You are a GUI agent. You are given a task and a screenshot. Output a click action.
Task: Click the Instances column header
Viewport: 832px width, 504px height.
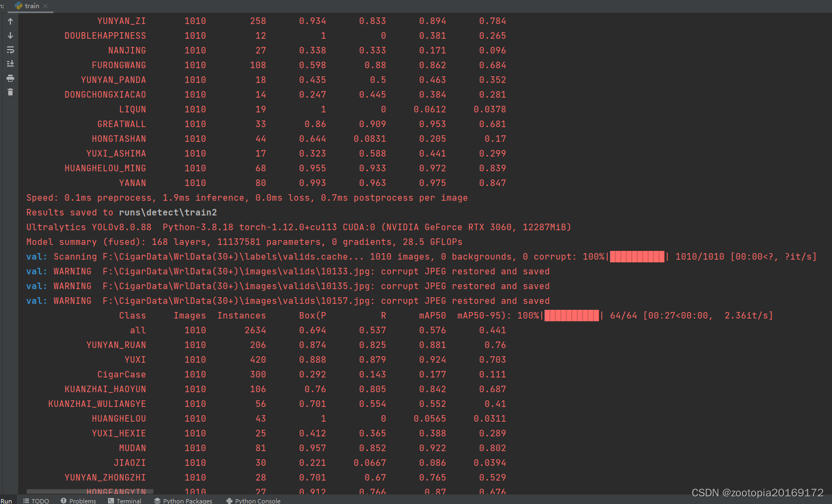(242, 315)
